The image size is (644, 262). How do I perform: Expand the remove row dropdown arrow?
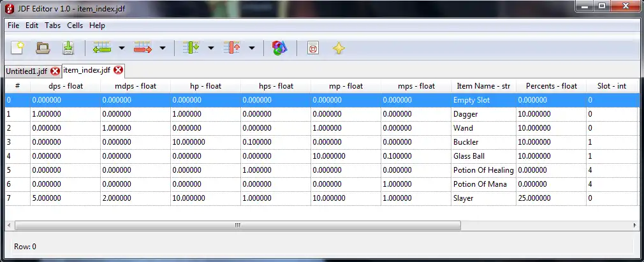[162, 48]
